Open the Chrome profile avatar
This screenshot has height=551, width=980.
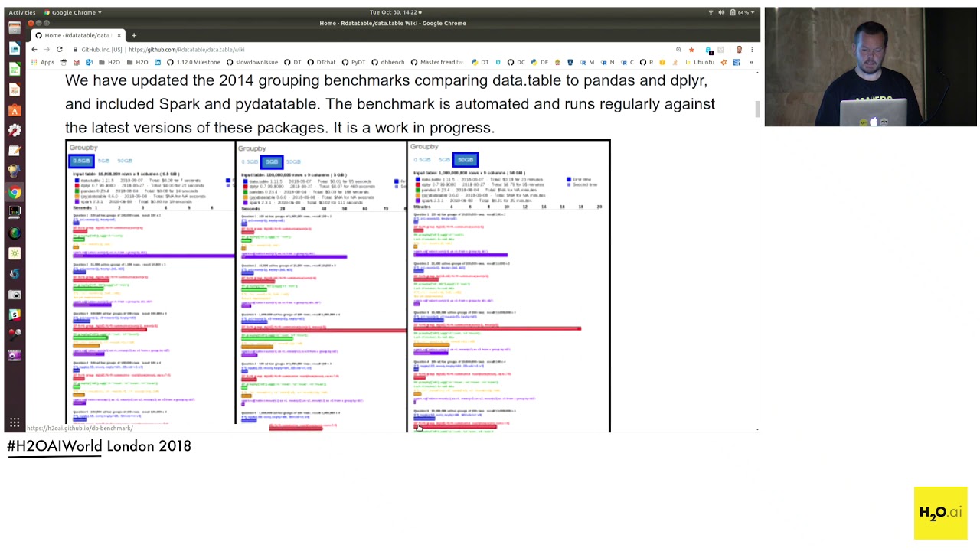(x=738, y=50)
